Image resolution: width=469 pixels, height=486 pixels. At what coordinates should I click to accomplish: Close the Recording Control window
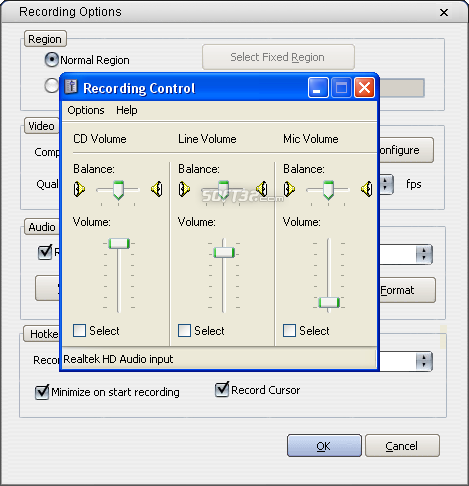coord(364,88)
